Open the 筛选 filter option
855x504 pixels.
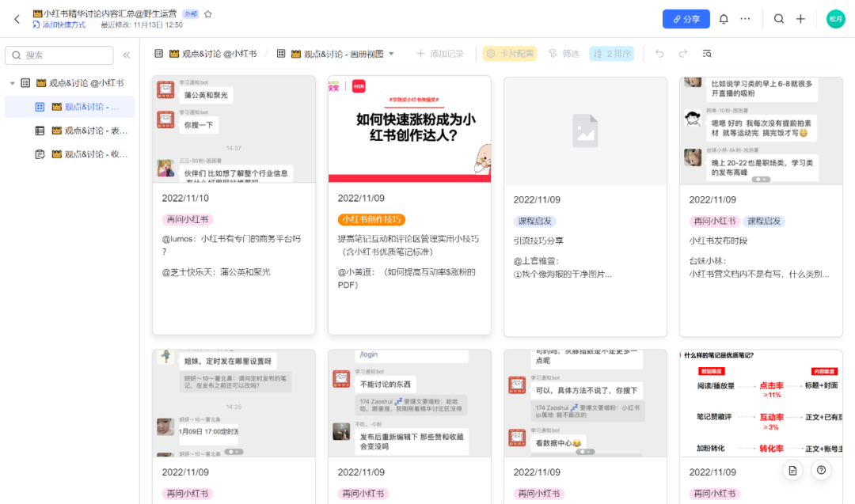[564, 54]
